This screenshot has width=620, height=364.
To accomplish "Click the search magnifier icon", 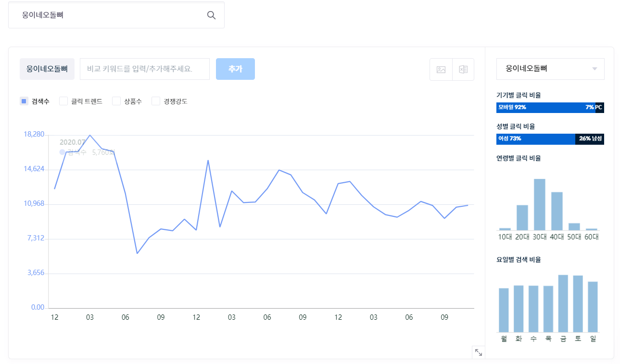I will pyautogui.click(x=211, y=15).
